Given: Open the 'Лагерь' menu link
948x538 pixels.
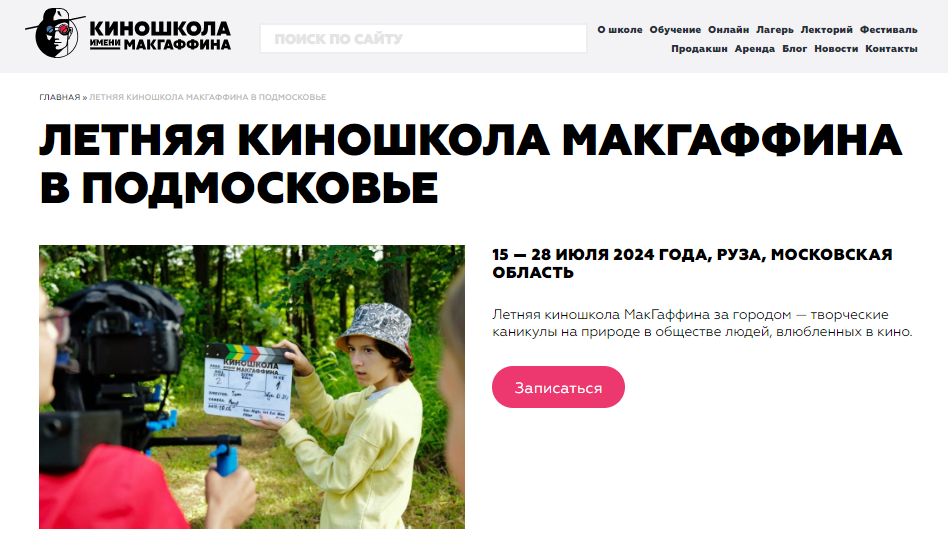Looking at the screenshot, I should coord(774,30).
